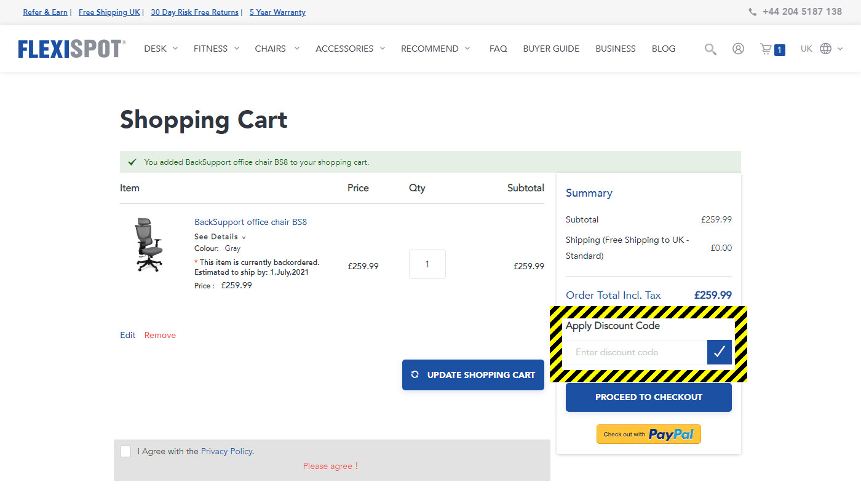Open BackSupport office chair BS8 product link

point(250,222)
